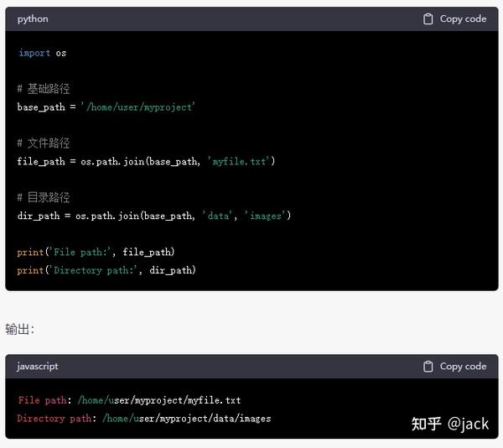Click clipboard icon in python code block

click(x=428, y=19)
